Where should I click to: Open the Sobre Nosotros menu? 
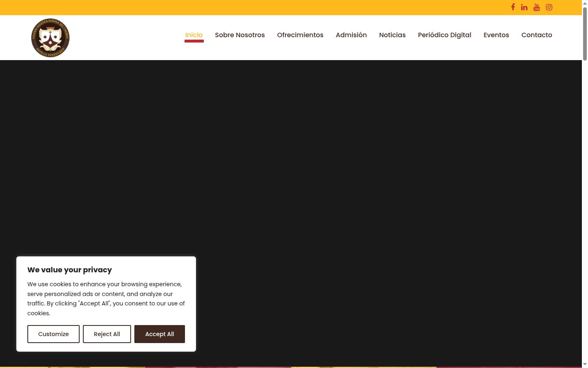click(240, 35)
